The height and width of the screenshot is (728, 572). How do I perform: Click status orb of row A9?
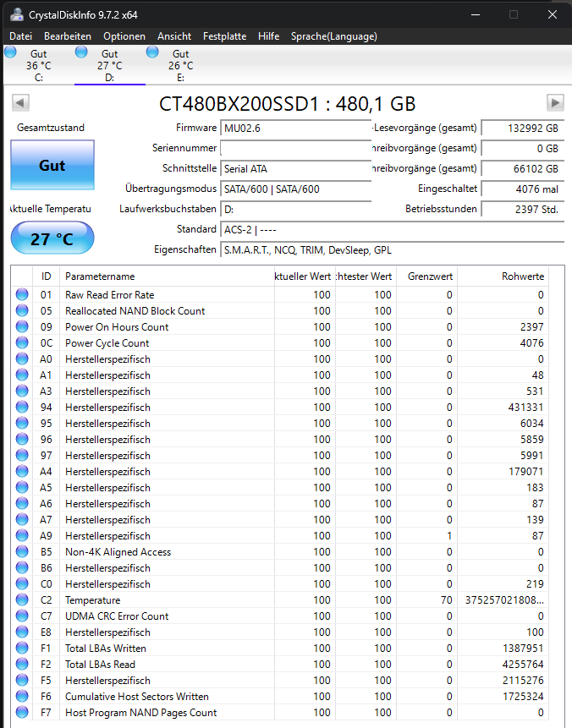coord(22,535)
